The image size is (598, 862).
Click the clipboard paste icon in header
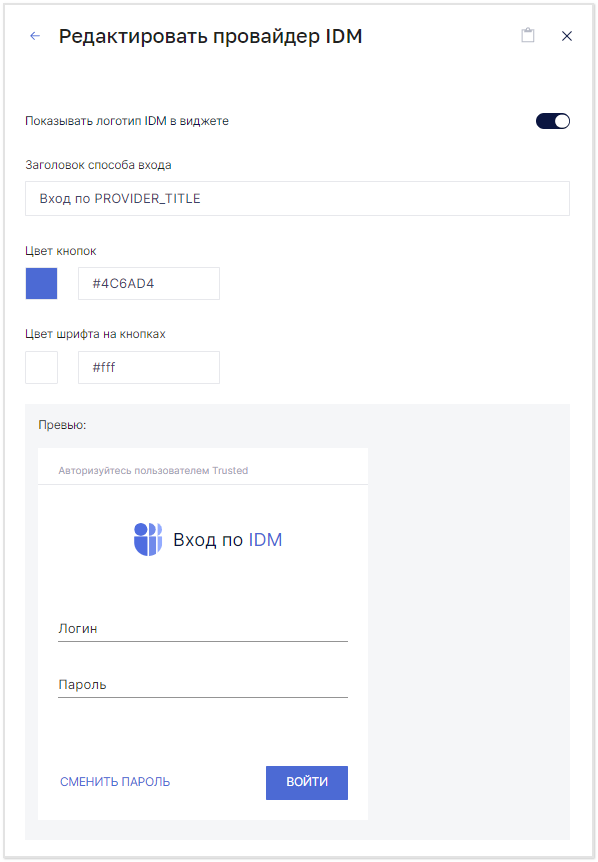[x=528, y=35]
